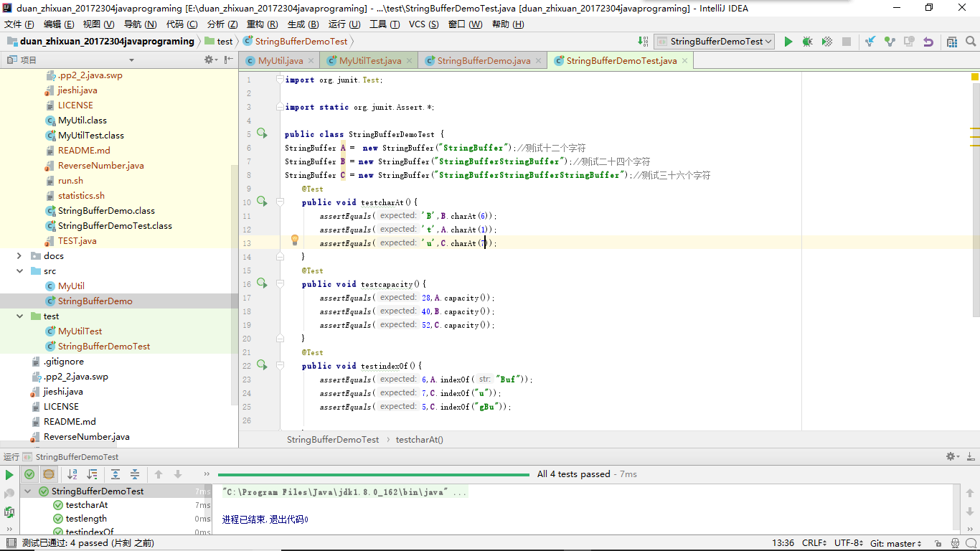Open the StringBufferDemoTest run configuration dropdown
Screen dimensions: 980x551
[715, 42]
